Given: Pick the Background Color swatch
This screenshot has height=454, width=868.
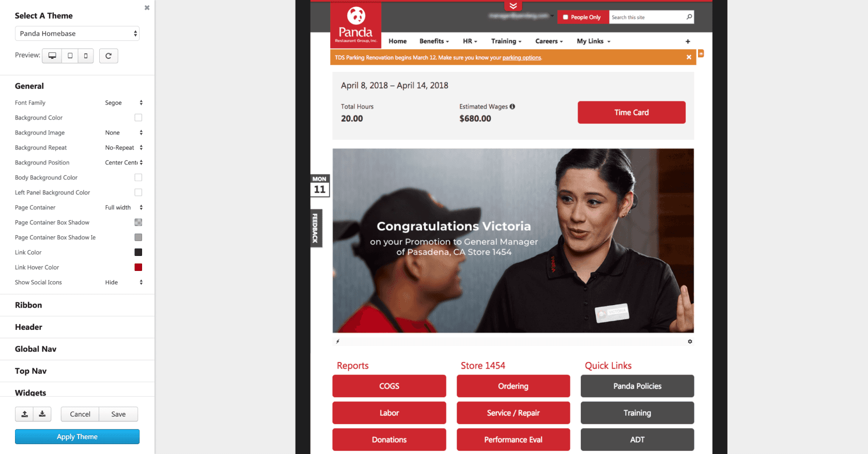Looking at the screenshot, I should (x=138, y=118).
